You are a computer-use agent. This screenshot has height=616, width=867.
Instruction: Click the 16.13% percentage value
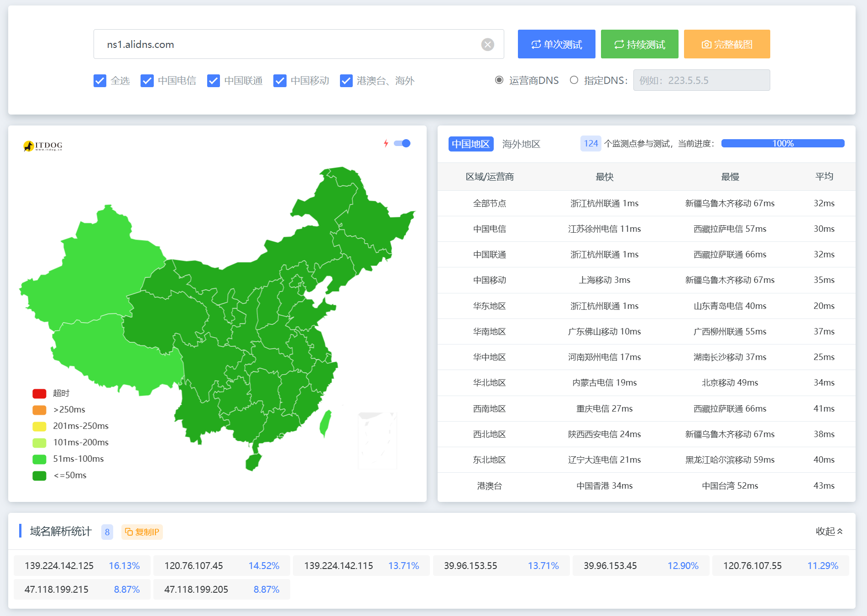coord(124,566)
